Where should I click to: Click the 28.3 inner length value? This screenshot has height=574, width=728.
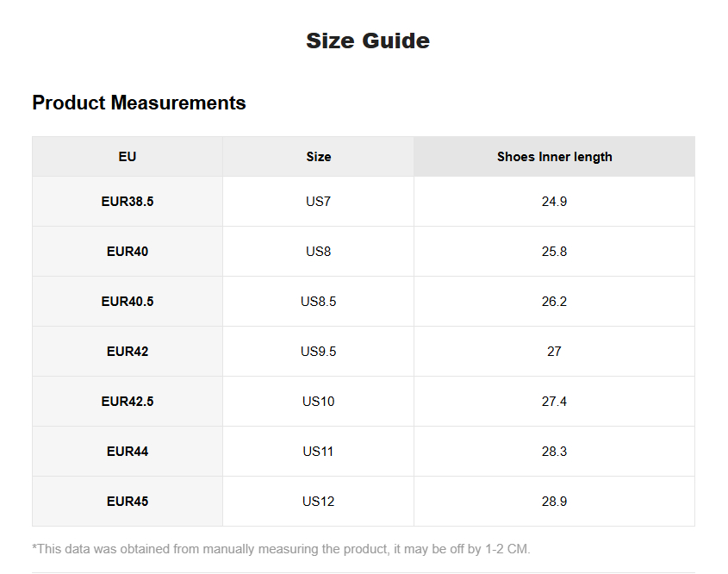(x=554, y=452)
